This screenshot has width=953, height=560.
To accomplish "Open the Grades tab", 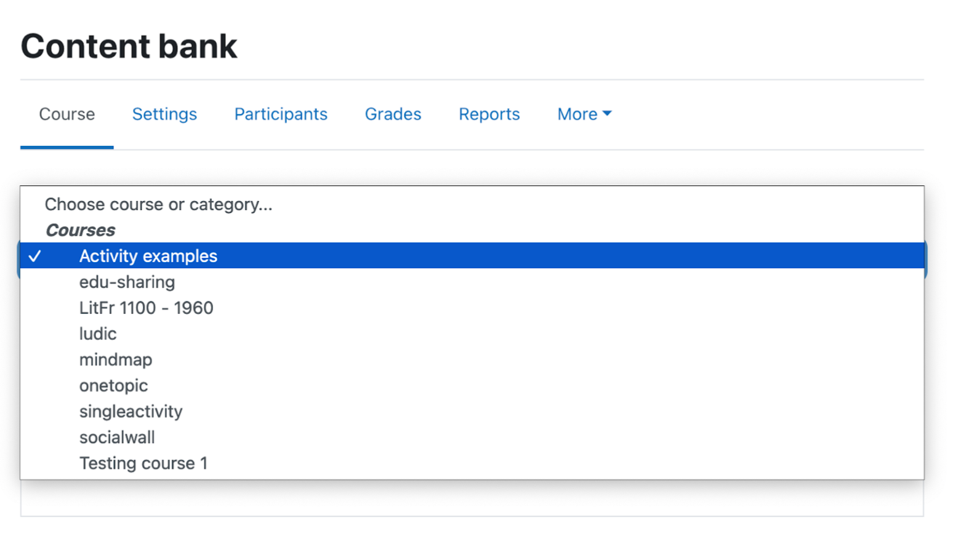I will pyautogui.click(x=393, y=114).
